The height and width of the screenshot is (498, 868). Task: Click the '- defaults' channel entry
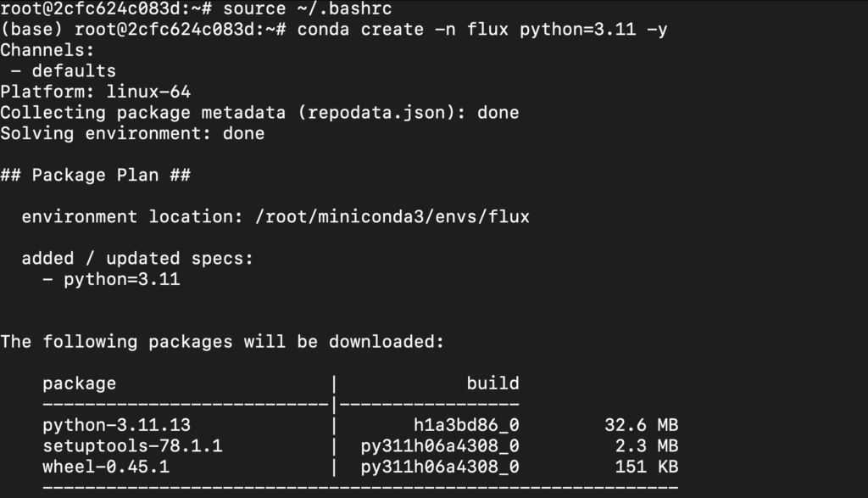point(63,71)
